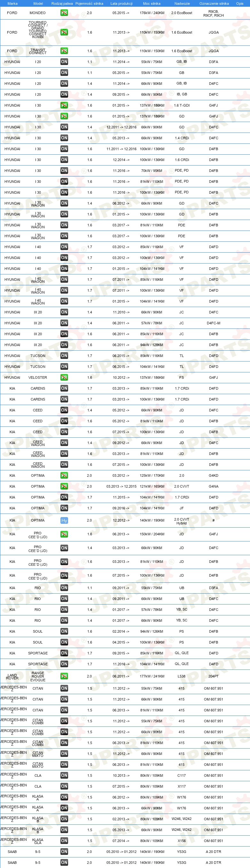Viewport: 250px width, 868px height.
Task: Click the Nadwozie column header
Action: (x=182, y=4)
